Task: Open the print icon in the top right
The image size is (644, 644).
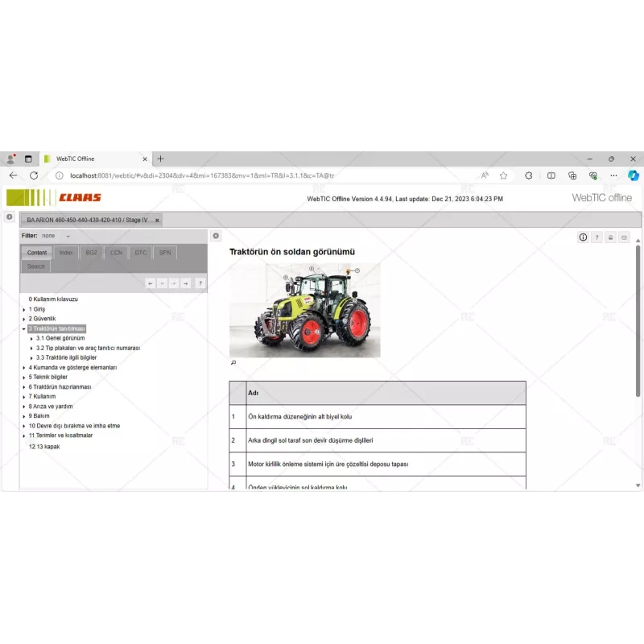Action: [x=610, y=237]
